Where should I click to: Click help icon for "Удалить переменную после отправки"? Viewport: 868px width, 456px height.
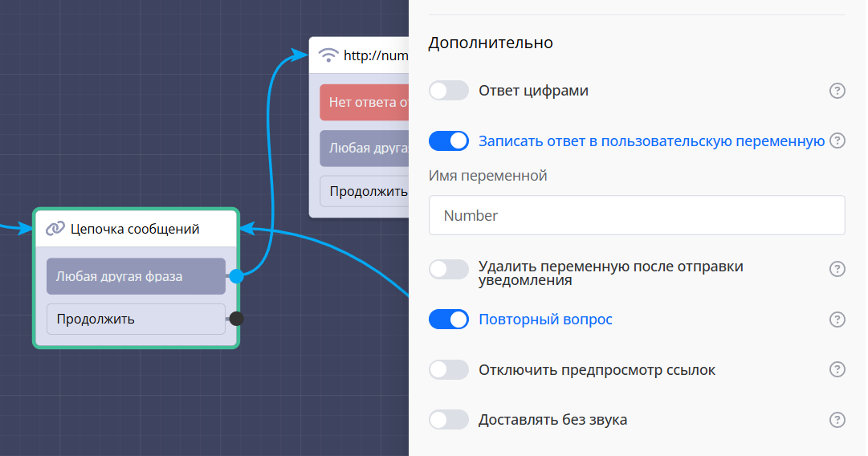837,269
